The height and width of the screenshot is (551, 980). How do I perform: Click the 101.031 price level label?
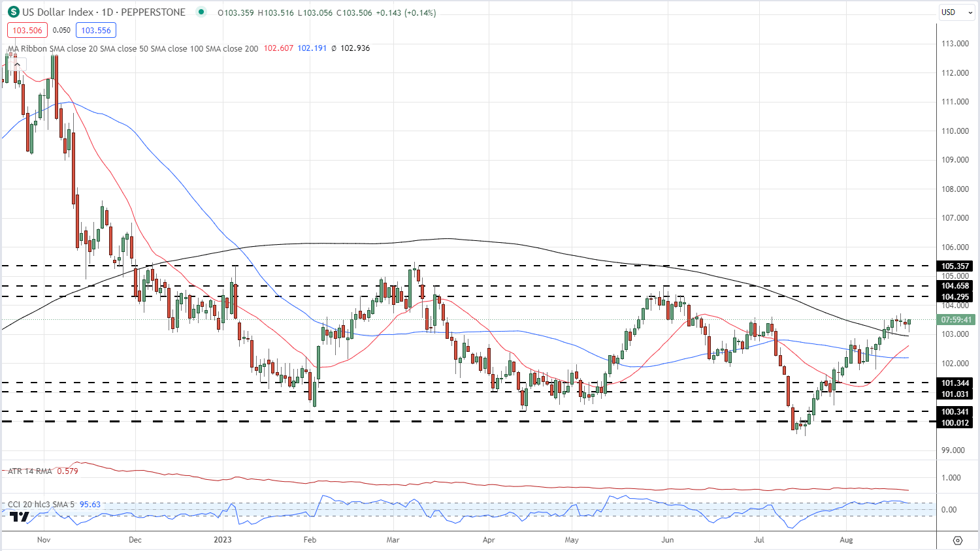click(955, 394)
